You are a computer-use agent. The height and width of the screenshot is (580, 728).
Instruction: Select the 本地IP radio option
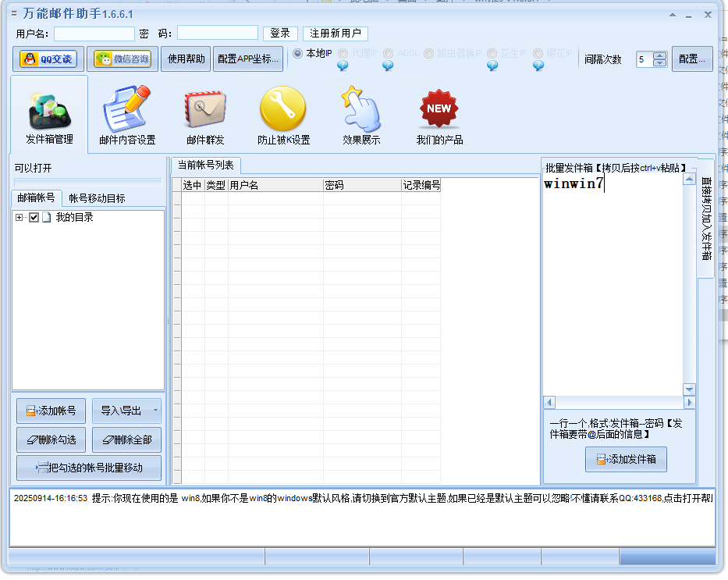(x=298, y=54)
